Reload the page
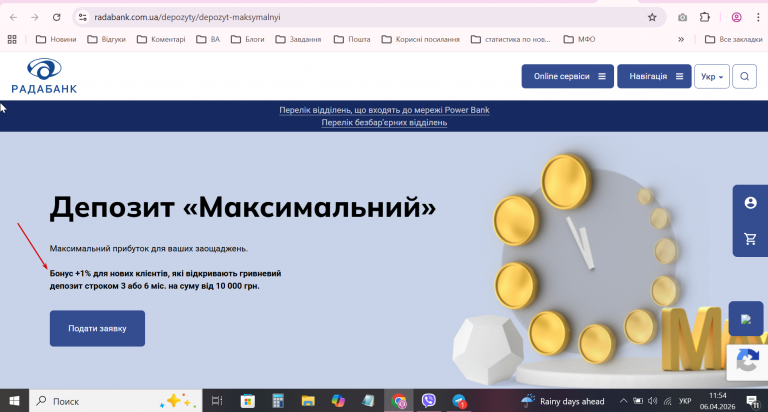 coord(56,17)
